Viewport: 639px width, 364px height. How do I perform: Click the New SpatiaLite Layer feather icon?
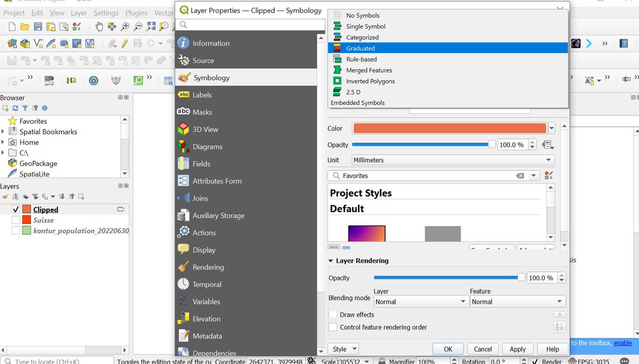tap(51, 44)
